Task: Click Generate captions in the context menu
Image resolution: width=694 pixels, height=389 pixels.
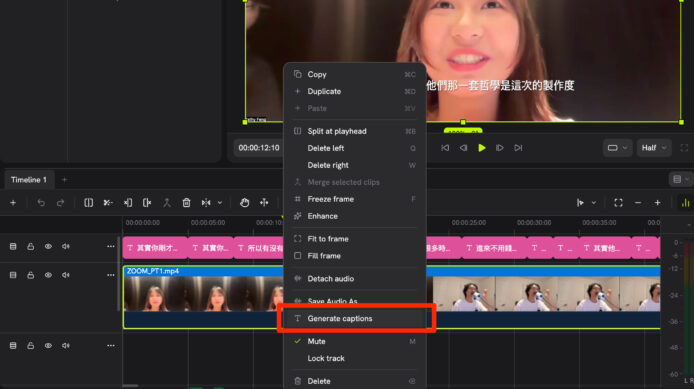Action: (355, 319)
